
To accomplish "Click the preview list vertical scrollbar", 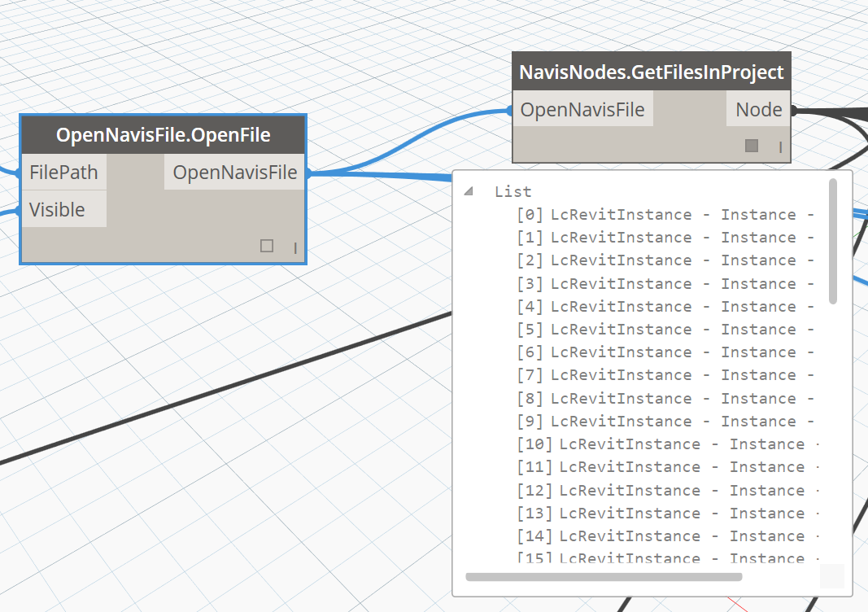I will (x=832, y=242).
